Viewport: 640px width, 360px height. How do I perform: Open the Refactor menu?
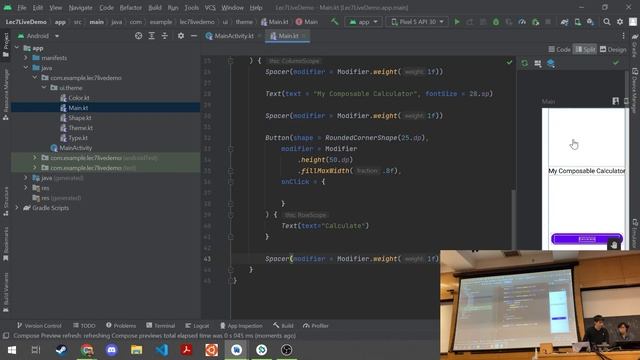[x=131, y=7]
